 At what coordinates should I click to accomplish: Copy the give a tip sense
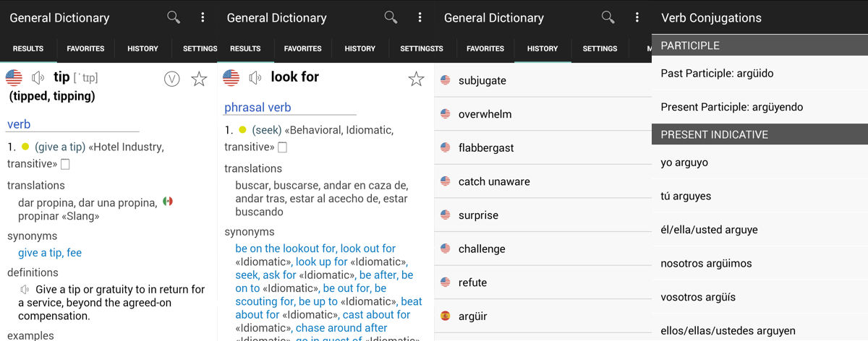(x=65, y=164)
